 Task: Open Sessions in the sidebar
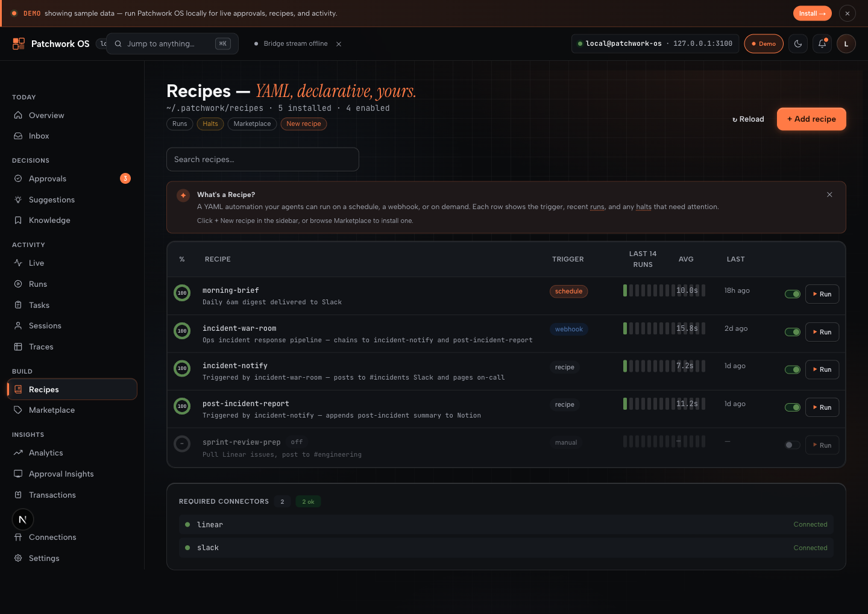[72, 326]
